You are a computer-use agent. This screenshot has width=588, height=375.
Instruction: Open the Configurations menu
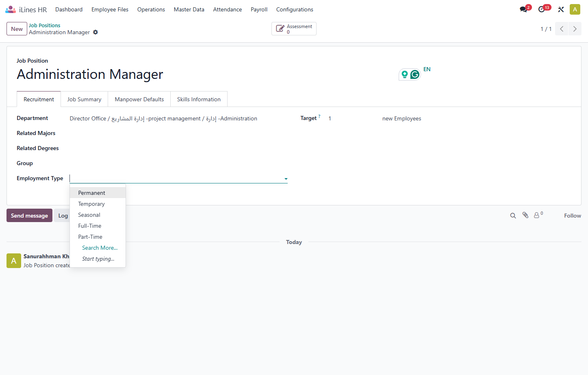point(295,9)
